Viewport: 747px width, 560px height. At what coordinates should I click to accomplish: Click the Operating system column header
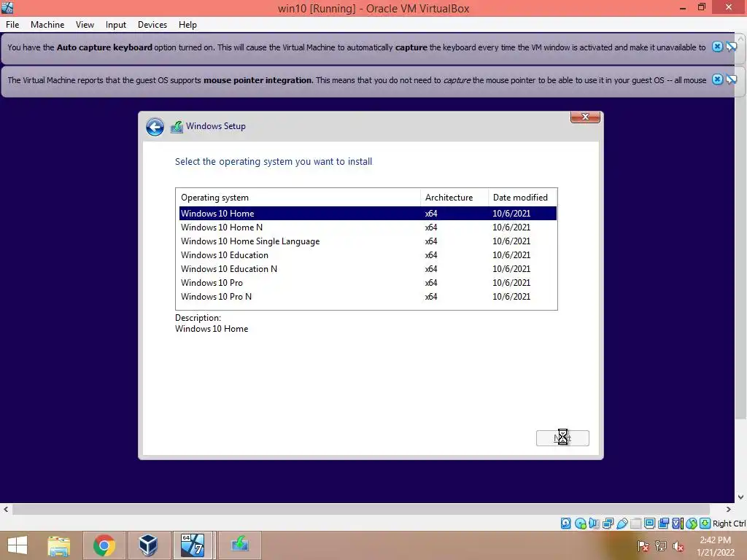(x=298, y=197)
